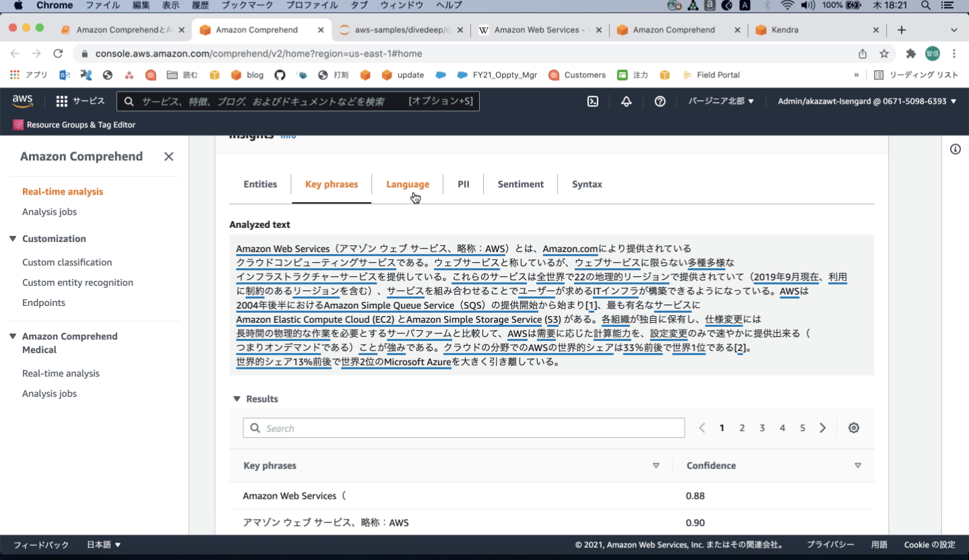The width and height of the screenshot is (969, 560).
Task: Open the Chrome tab search chevron
Action: pos(954,30)
